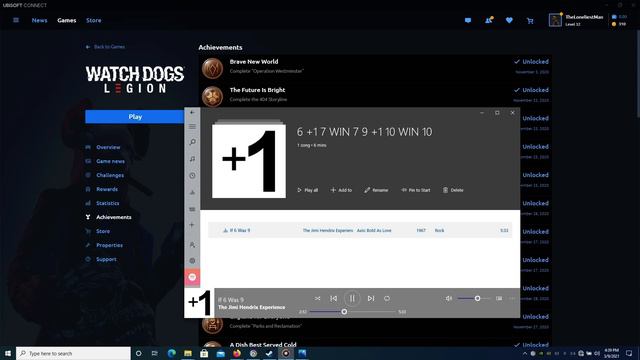Switch to Store tab in Ubisoft Connect

pos(93,20)
